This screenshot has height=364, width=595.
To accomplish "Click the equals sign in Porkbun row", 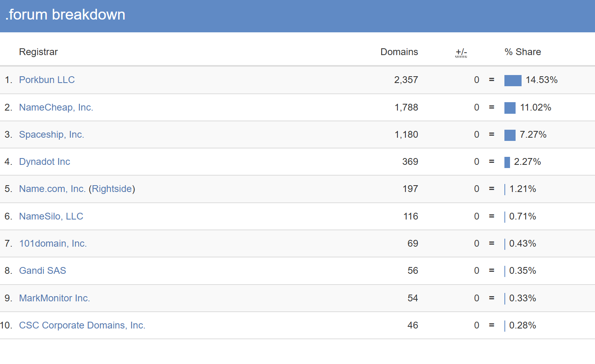I will [x=492, y=80].
